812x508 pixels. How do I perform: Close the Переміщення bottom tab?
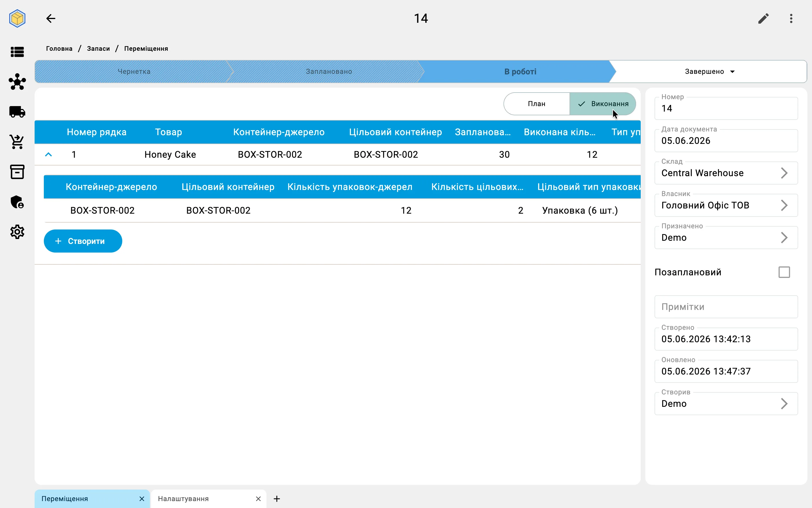[142, 499]
